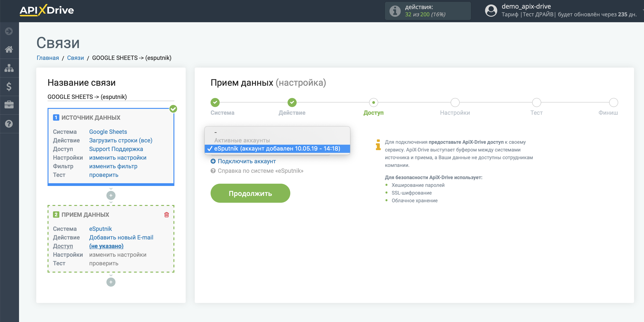Go to the Система step circle
Image resolution: width=644 pixels, height=322 pixels.
point(215,102)
